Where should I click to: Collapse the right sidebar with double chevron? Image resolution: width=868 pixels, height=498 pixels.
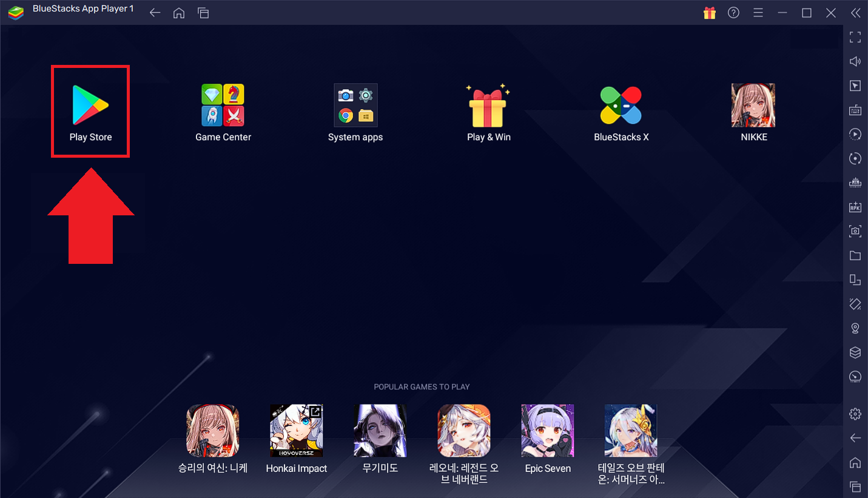point(855,12)
